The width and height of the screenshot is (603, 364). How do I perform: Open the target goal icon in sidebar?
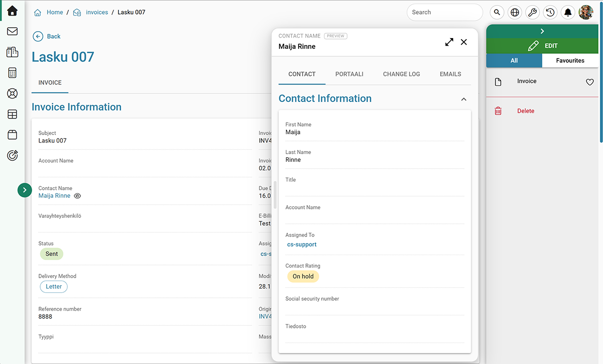coord(12,156)
